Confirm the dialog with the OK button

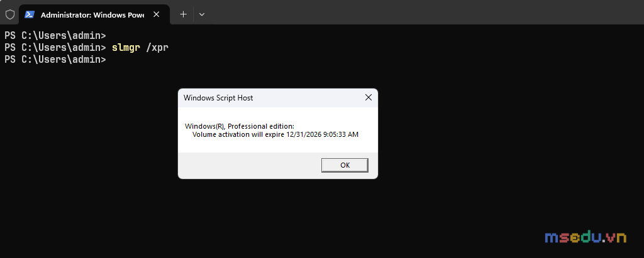coord(345,165)
